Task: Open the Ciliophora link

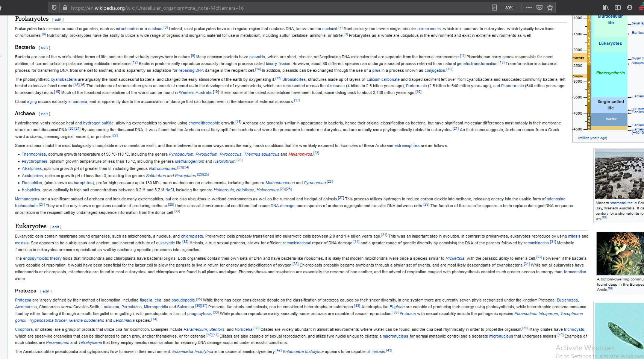Action: pyautogui.click(x=24, y=330)
